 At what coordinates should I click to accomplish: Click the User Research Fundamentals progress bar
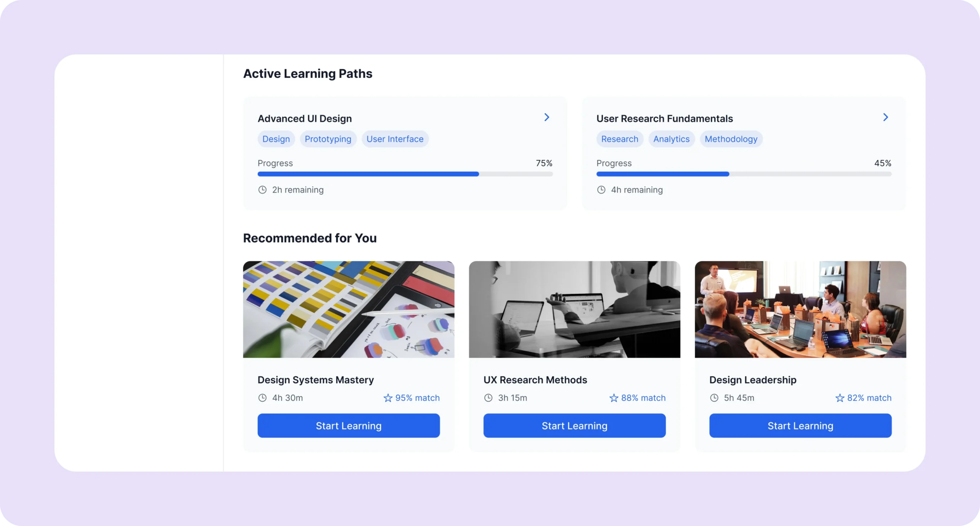coord(744,174)
